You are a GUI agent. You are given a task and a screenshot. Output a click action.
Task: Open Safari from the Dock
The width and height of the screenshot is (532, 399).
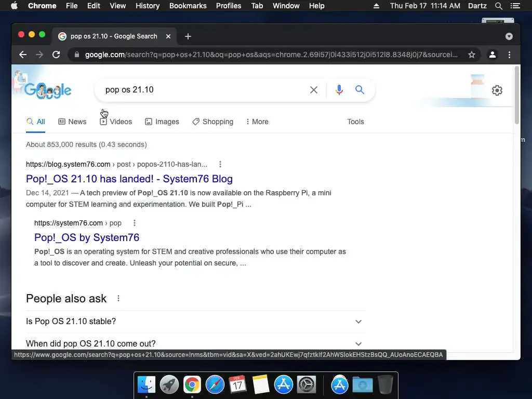pyautogui.click(x=215, y=385)
